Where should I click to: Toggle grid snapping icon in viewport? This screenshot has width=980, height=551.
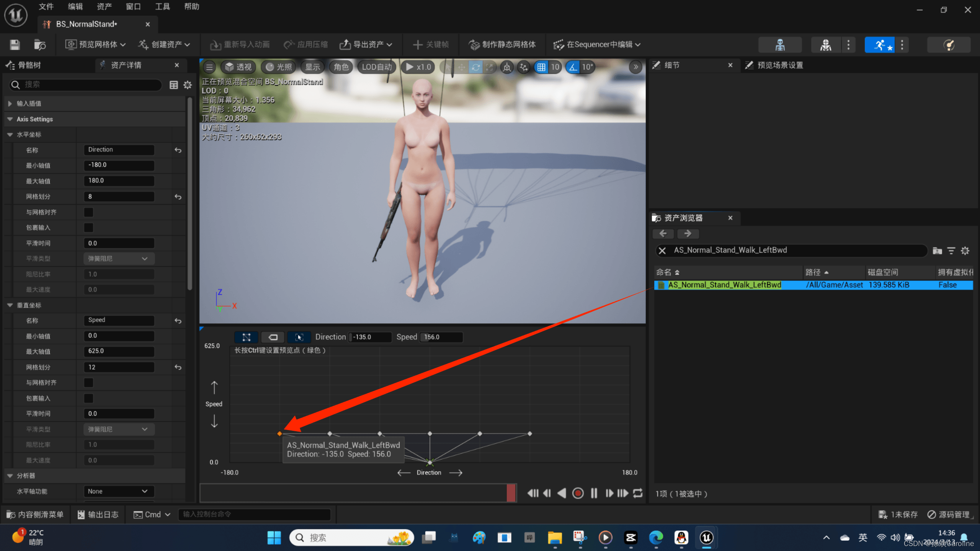point(541,67)
